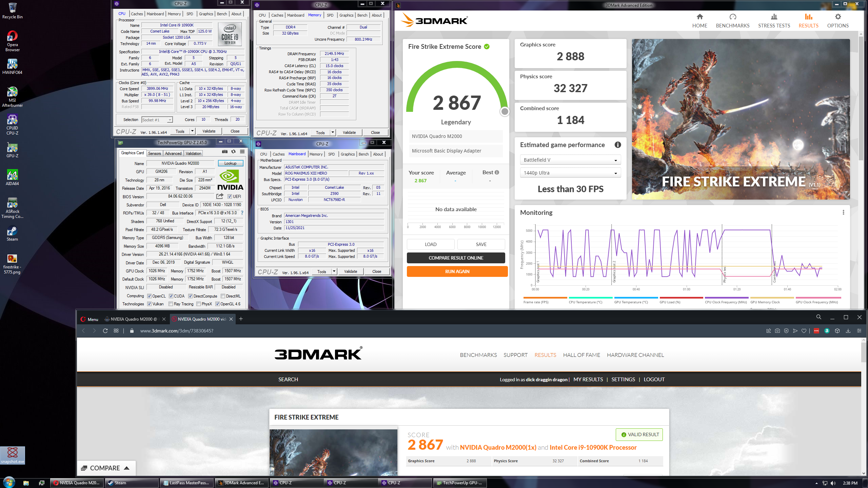
Task: Expand Tools arrow in CPU-Z CPU window
Action: tap(192, 131)
